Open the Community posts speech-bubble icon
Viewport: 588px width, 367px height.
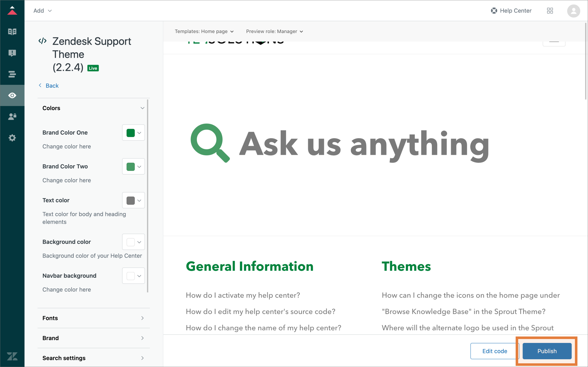click(12, 53)
